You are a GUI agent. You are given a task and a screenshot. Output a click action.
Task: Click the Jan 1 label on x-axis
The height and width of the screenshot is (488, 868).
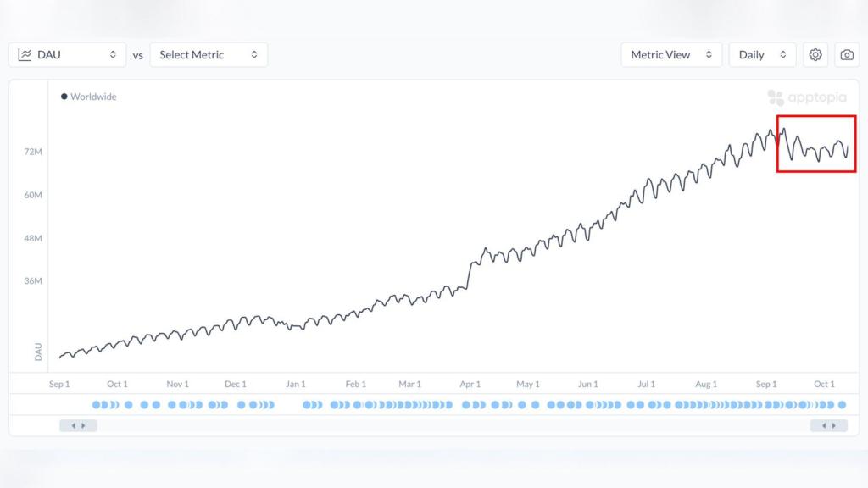click(x=296, y=385)
